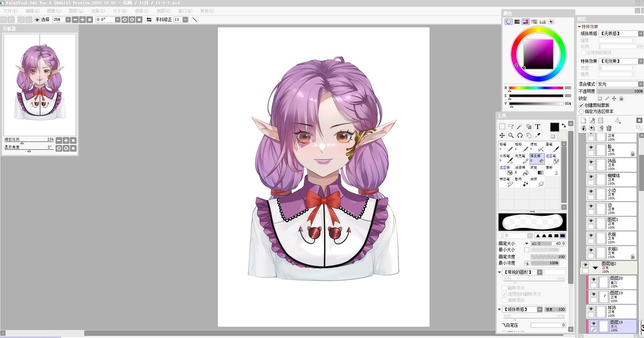Open the brush 纸张质感 texture dropdown

click(x=540, y=309)
